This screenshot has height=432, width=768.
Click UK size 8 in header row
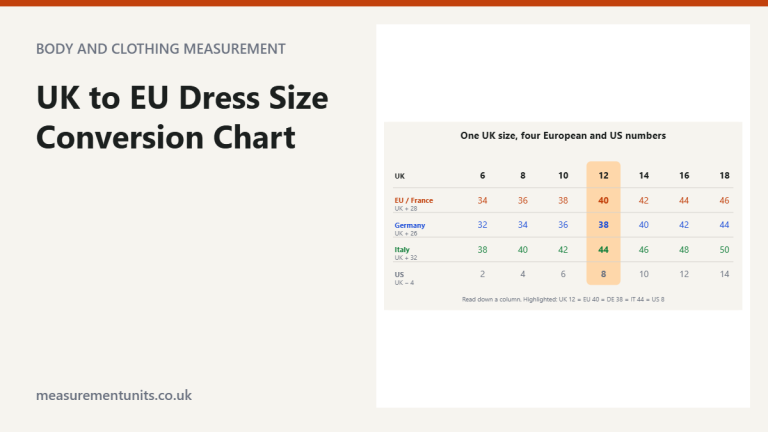523,175
